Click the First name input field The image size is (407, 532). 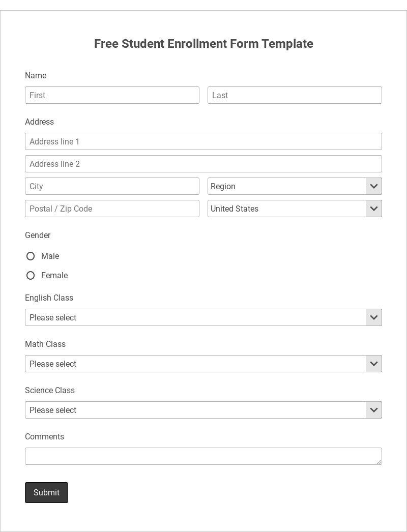coord(112,95)
